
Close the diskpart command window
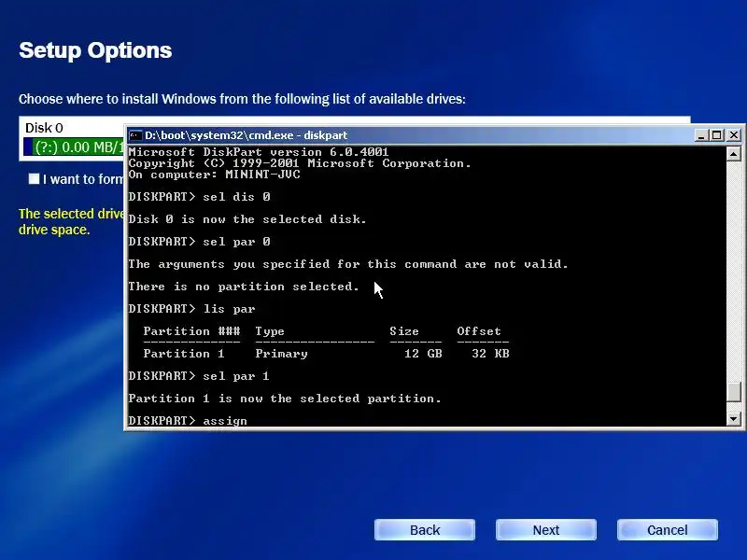pyautogui.click(x=734, y=135)
